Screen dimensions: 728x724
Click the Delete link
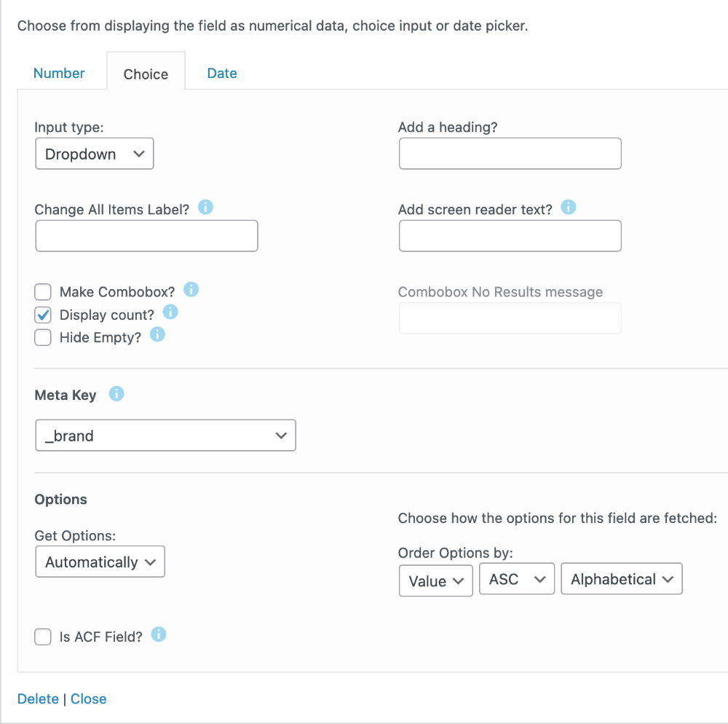(x=38, y=699)
